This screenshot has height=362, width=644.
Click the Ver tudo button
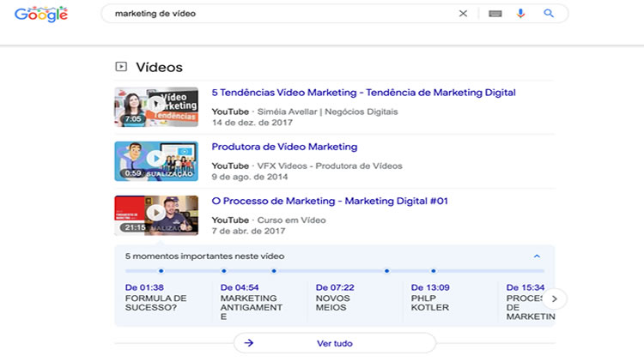pyautogui.click(x=335, y=343)
